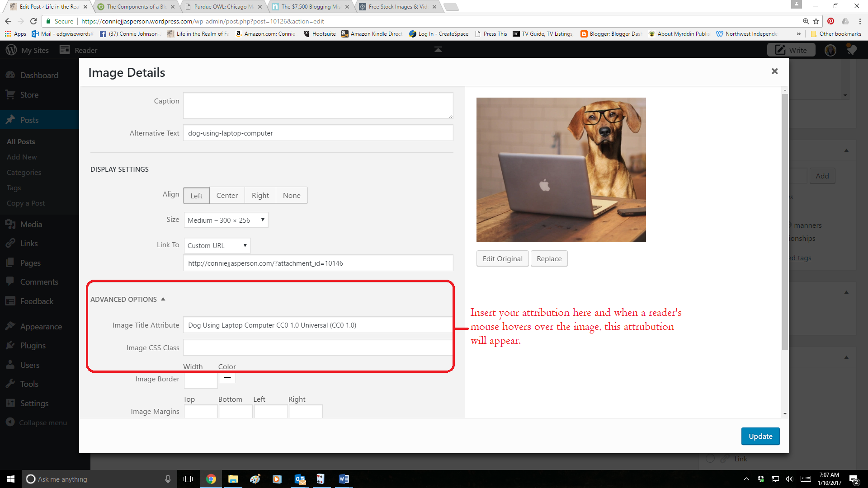The height and width of the screenshot is (488, 868).
Task: Switch to Free Stock Images browser tab
Action: point(397,7)
